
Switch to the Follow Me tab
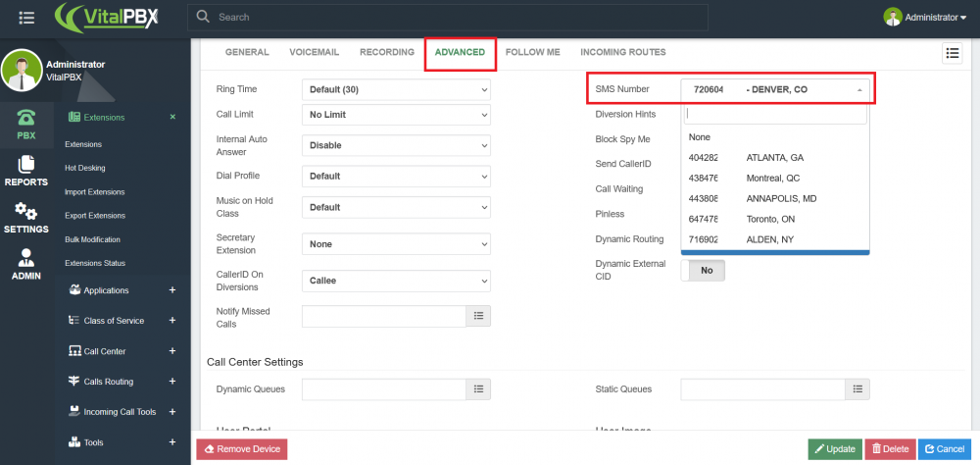point(532,53)
